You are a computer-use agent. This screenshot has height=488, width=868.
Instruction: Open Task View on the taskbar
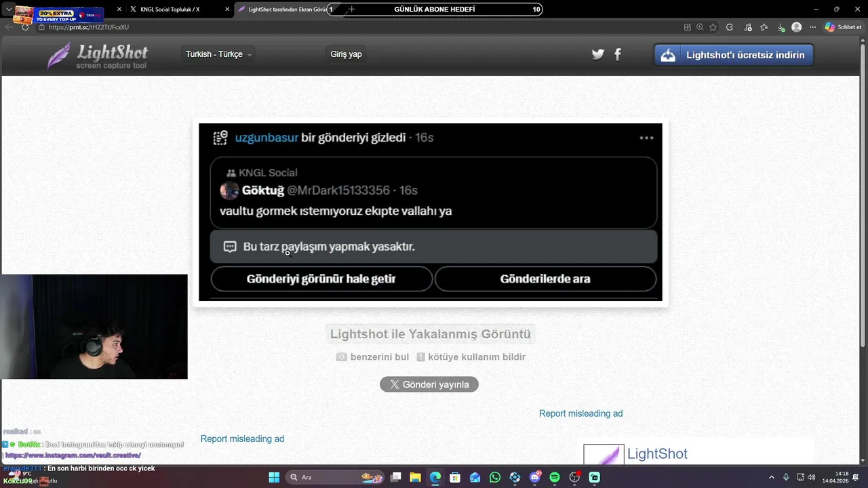point(396,477)
